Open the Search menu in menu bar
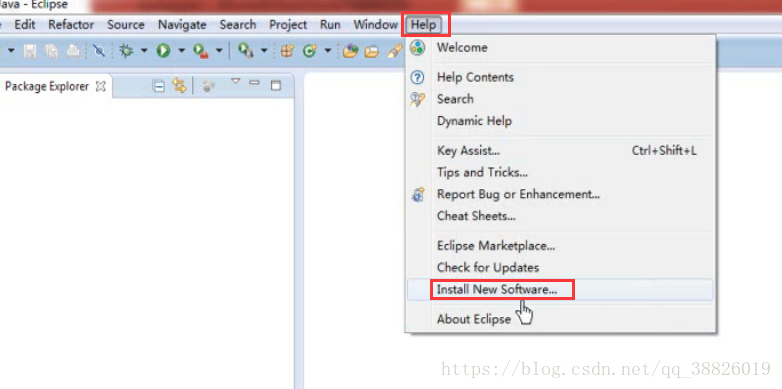This screenshot has height=389, width=782. tap(238, 24)
